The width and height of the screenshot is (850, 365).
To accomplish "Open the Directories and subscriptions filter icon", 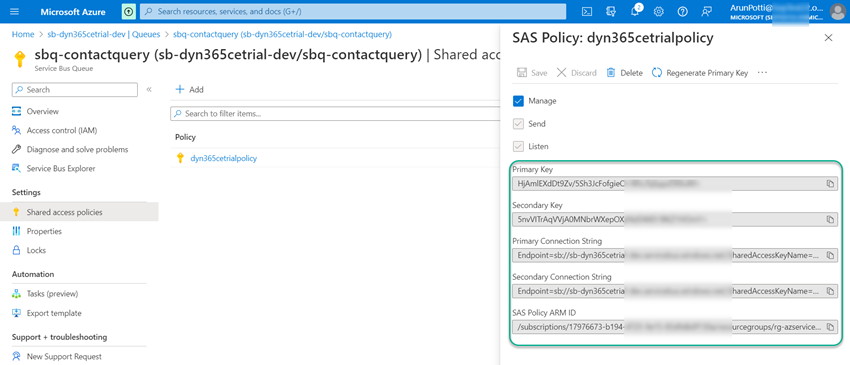I will (x=611, y=11).
